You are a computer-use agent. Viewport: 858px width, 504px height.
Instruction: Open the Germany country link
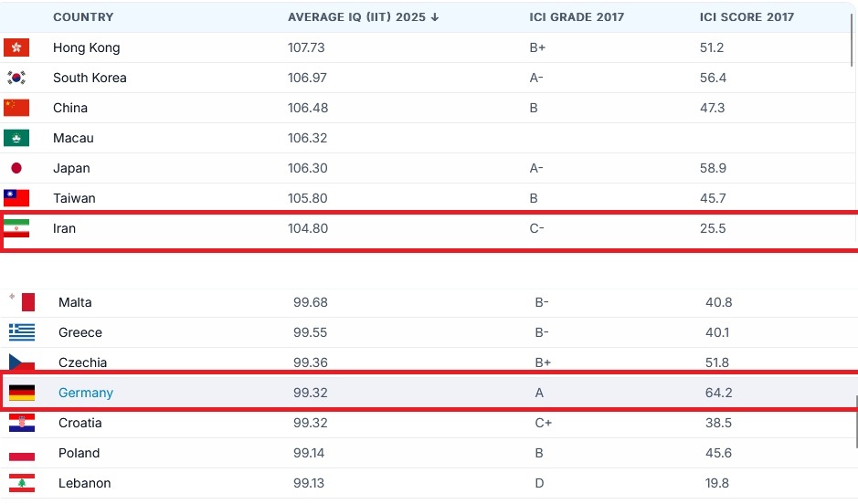point(86,393)
